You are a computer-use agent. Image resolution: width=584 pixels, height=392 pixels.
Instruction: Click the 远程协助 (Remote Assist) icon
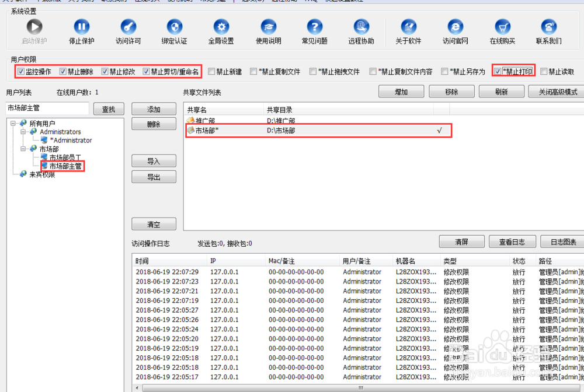[361, 27]
